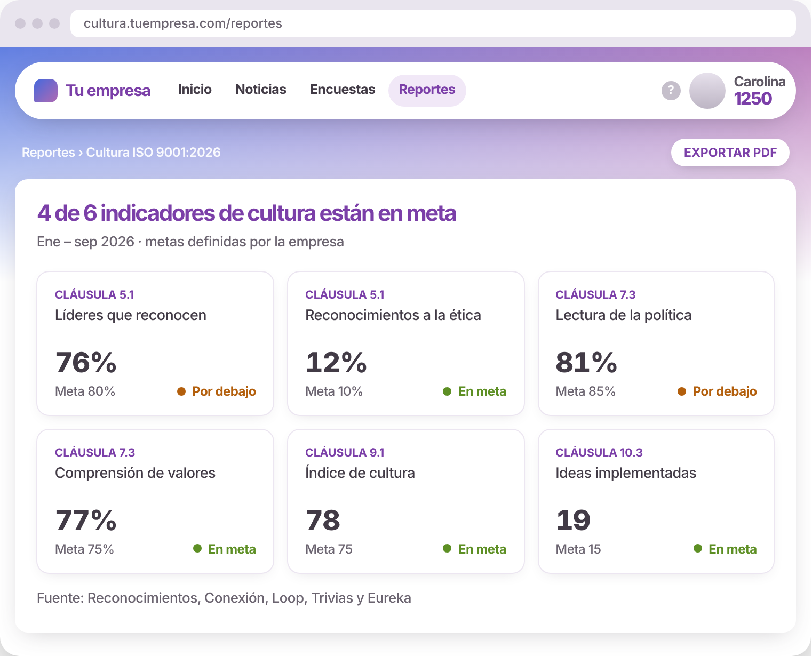The image size is (812, 656).
Task: Click the Tu empresa brand name
Action: pos(108,91)
